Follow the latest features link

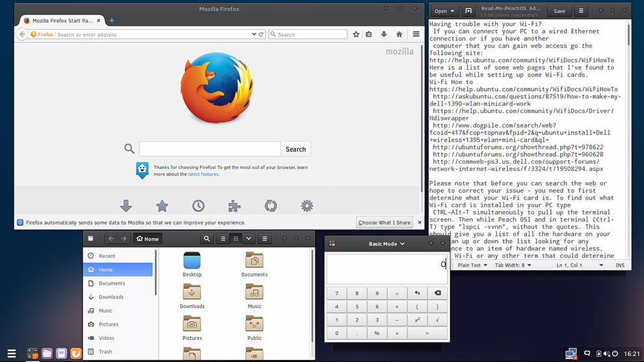point(203,174)
